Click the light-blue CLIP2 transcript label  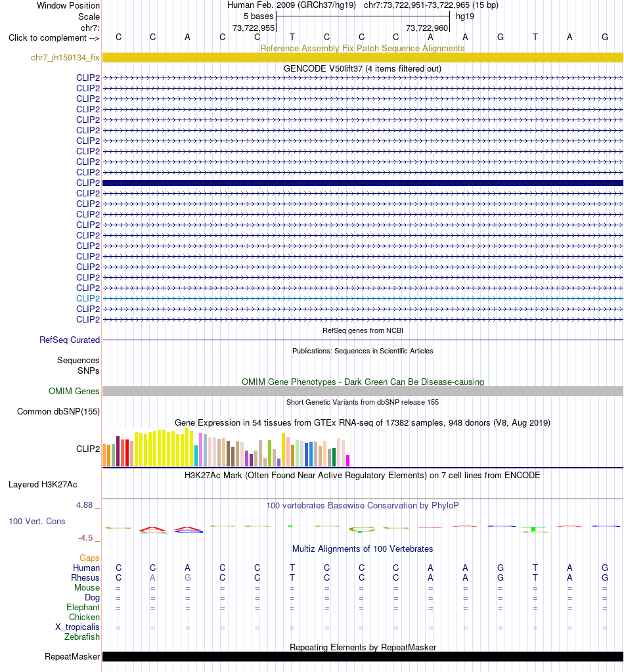88,298
